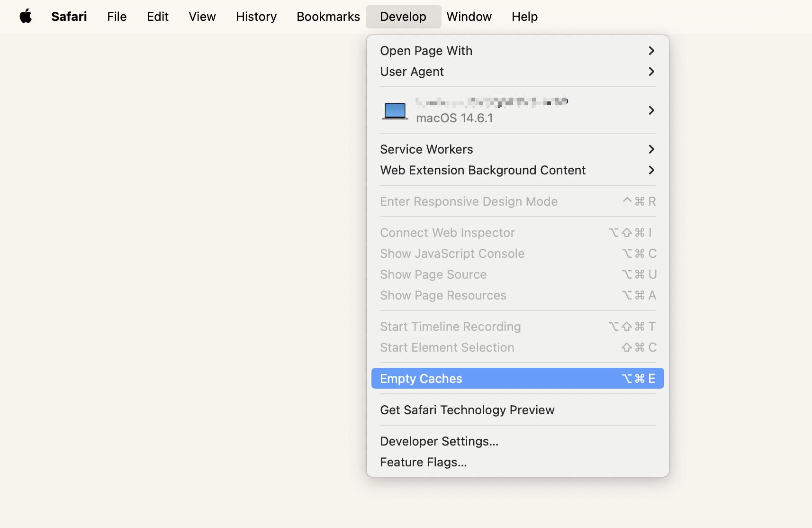The height and width of the screenshot is (528, 812).
Task: Select Show Page Source
Action: pyautogui.click(x=518, y=274)
